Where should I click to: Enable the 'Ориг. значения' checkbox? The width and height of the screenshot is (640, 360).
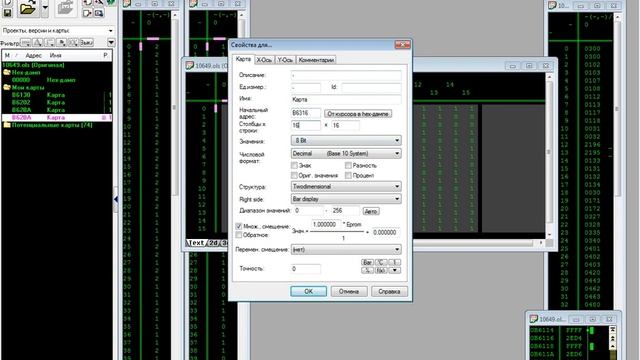pos(294,175)
